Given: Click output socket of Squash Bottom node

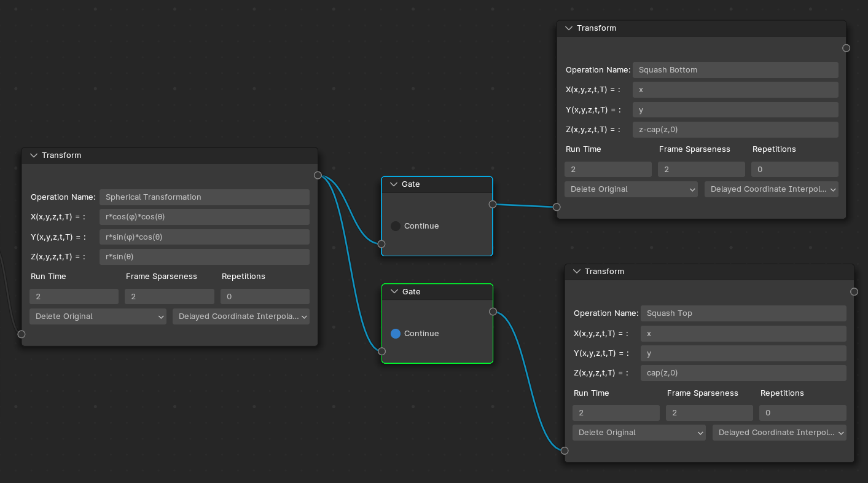Looking at the screenshot, I should (x=846, y=48).
